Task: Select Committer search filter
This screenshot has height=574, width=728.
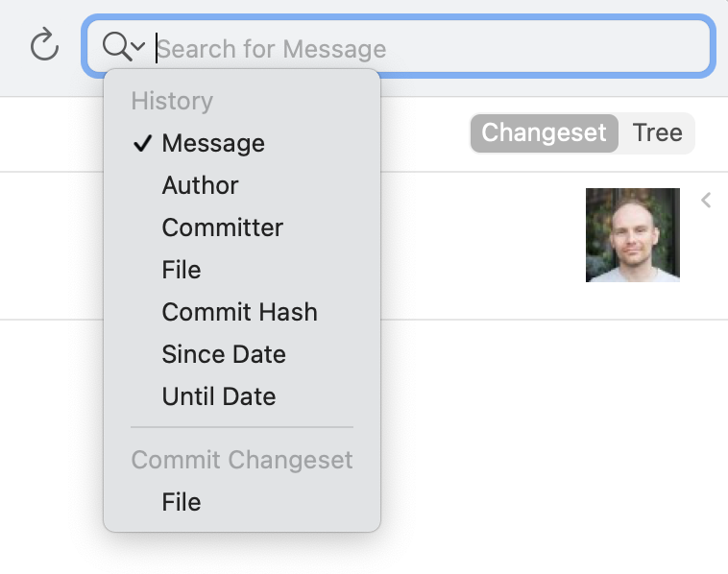Action: pos(222,227)
